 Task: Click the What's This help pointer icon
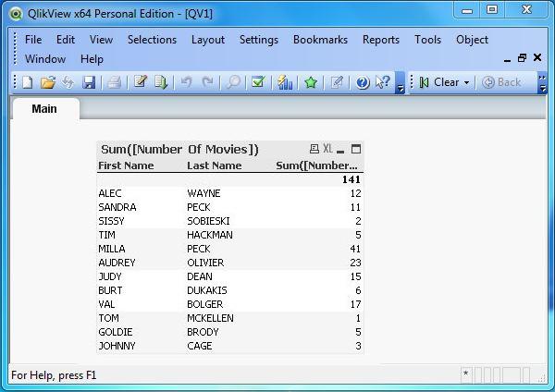383,82
